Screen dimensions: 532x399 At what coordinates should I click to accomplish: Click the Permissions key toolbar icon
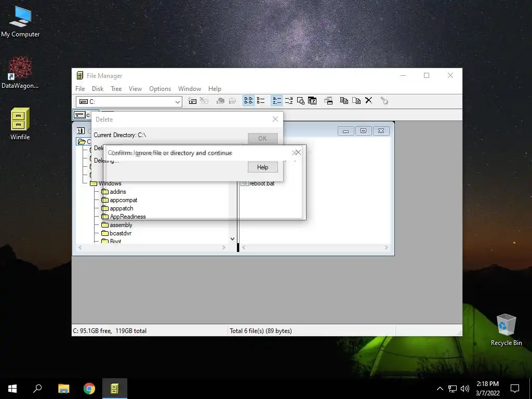point(384,101)
